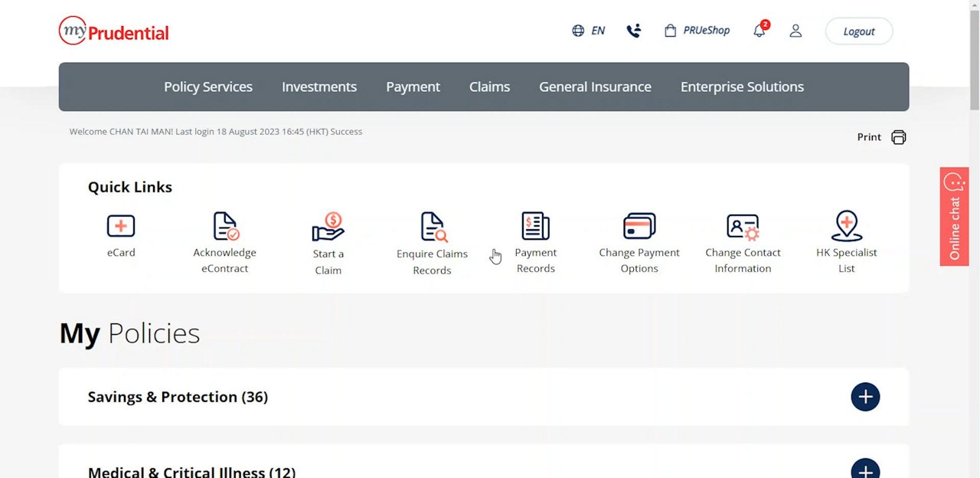Open the Online chat side tab
Image resolution: width=980 pixels, height=478 pixels.
(954, 217)
